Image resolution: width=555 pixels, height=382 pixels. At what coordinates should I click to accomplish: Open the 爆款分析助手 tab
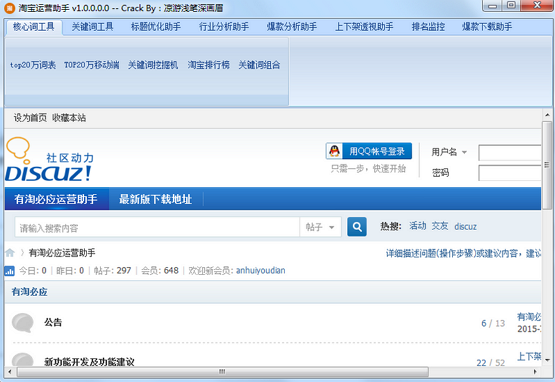pos(292,27)
